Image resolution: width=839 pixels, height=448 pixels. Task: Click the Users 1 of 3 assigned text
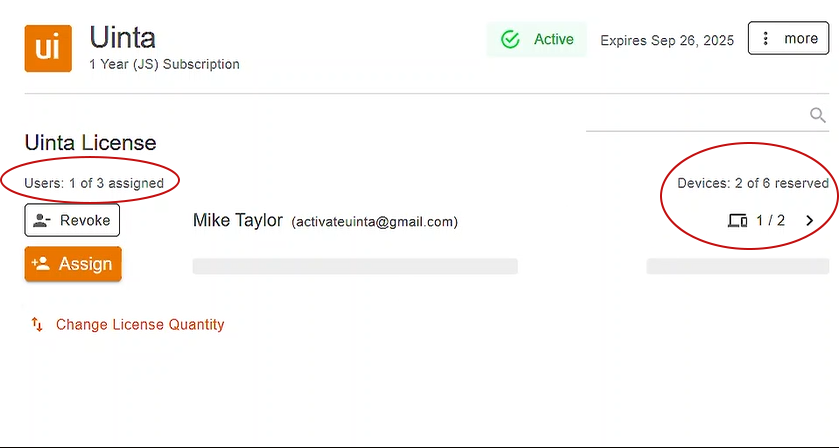94,183
